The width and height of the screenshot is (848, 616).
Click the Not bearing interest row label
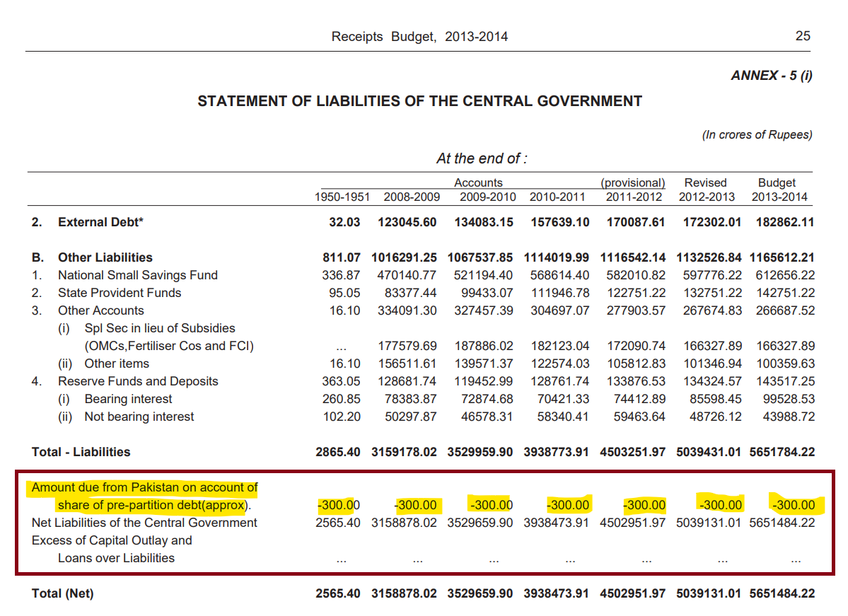[x=139, y=417]
